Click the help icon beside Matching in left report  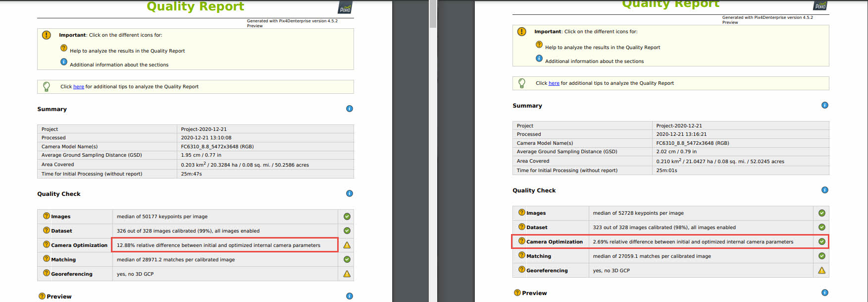click(x=47, y=259)
